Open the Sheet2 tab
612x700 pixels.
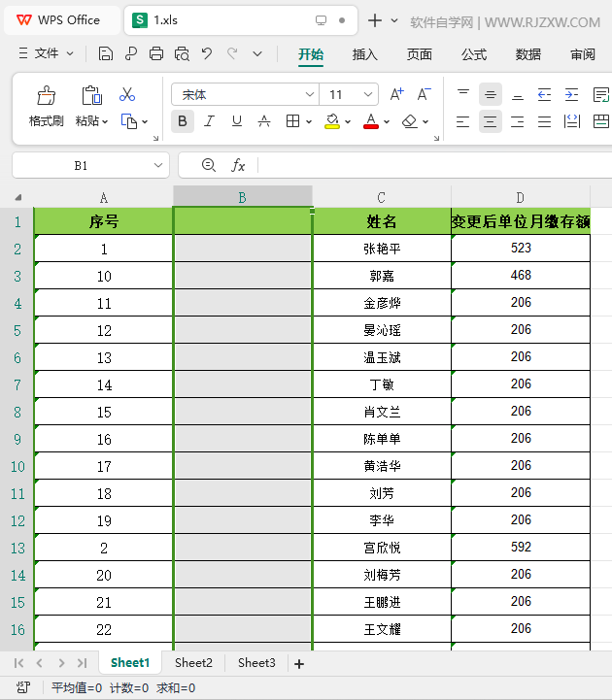coord(193,663)
